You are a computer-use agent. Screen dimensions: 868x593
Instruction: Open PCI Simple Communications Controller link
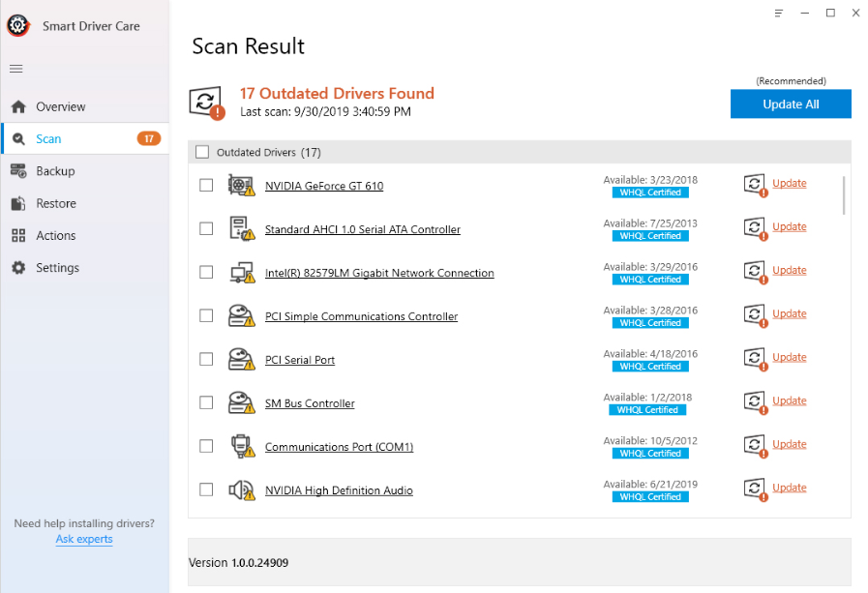[x=361, y=316]
